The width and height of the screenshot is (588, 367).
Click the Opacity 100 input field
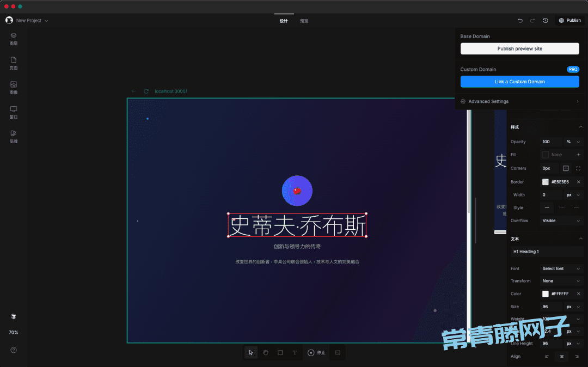[551, 142]
